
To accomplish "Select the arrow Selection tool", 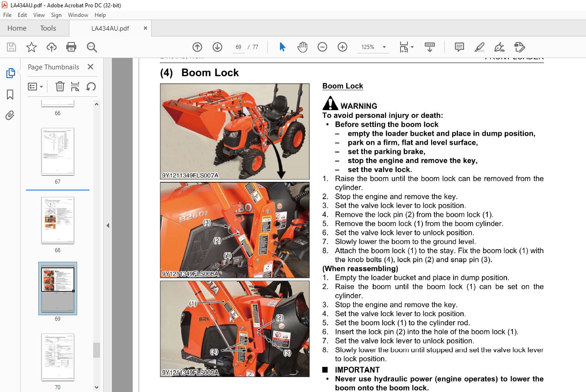I will [282, 47].
